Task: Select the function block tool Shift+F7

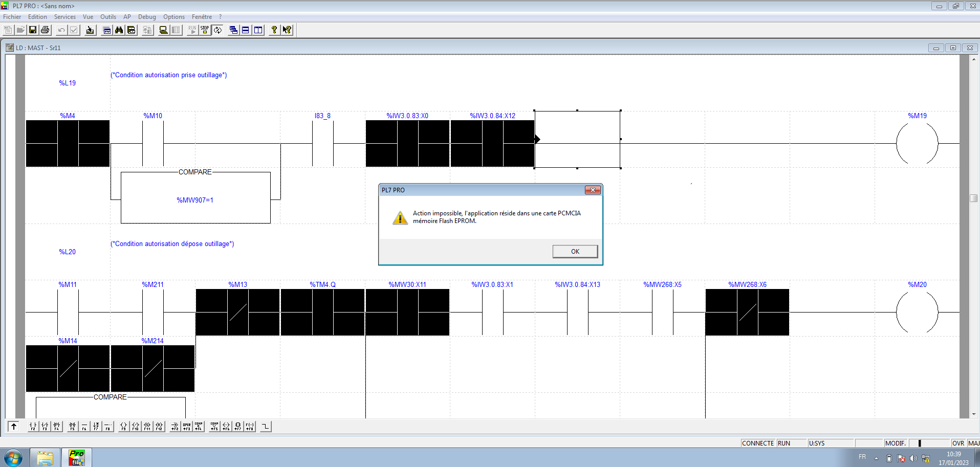Action: point(238,426)
